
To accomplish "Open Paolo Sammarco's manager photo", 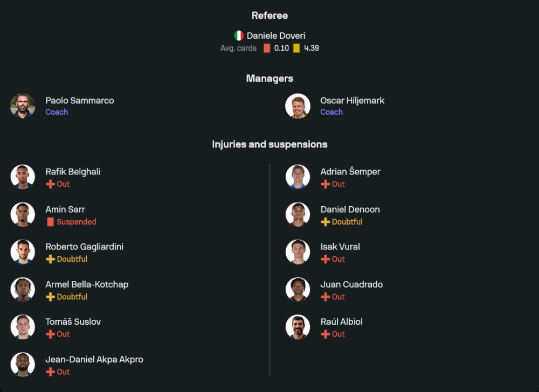I will coord(23,106).
